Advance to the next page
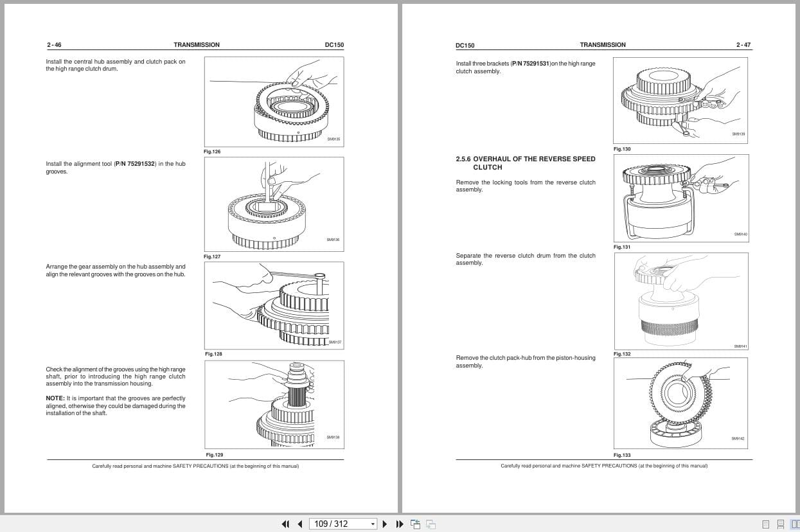The image size is (800, 532). click(x=384, y=524)
